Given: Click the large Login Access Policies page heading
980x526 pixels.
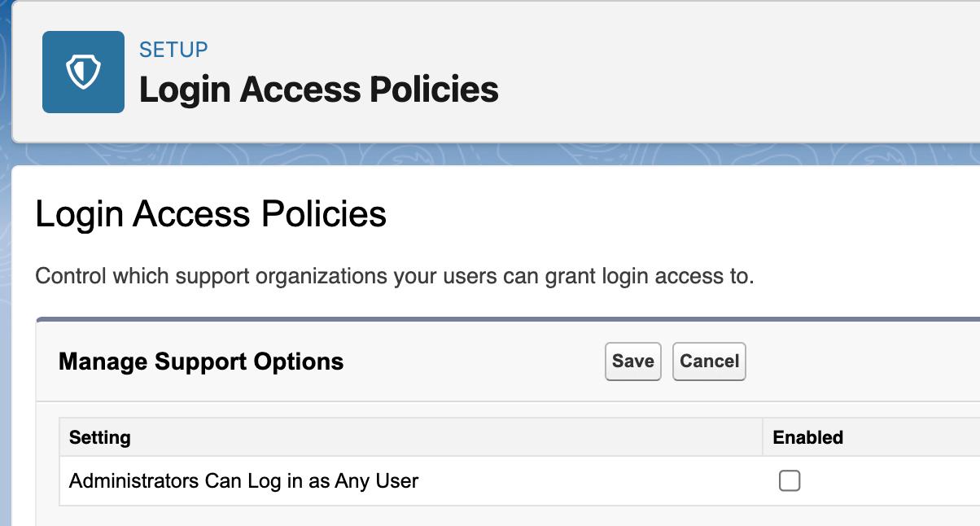Looking at the screenshot, I should (x=211, y=214).
